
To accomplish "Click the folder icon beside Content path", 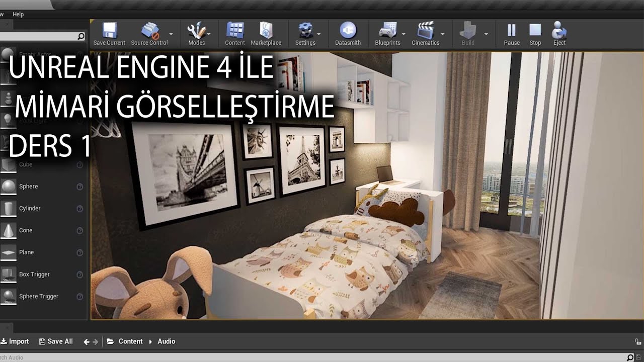I will (110, 341).
